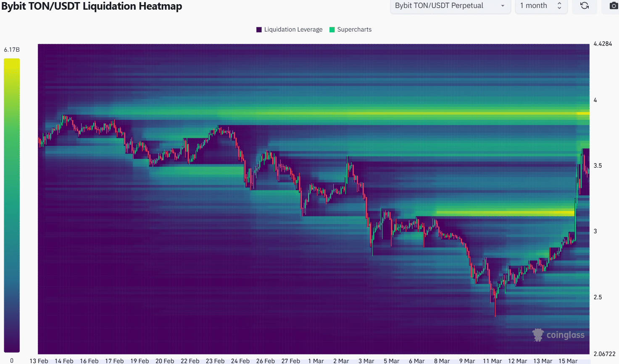The image size is (619, 364).
Task: Click the green Supercharts legend swatch
Action: pyautogui.click(x=332, y=29)
